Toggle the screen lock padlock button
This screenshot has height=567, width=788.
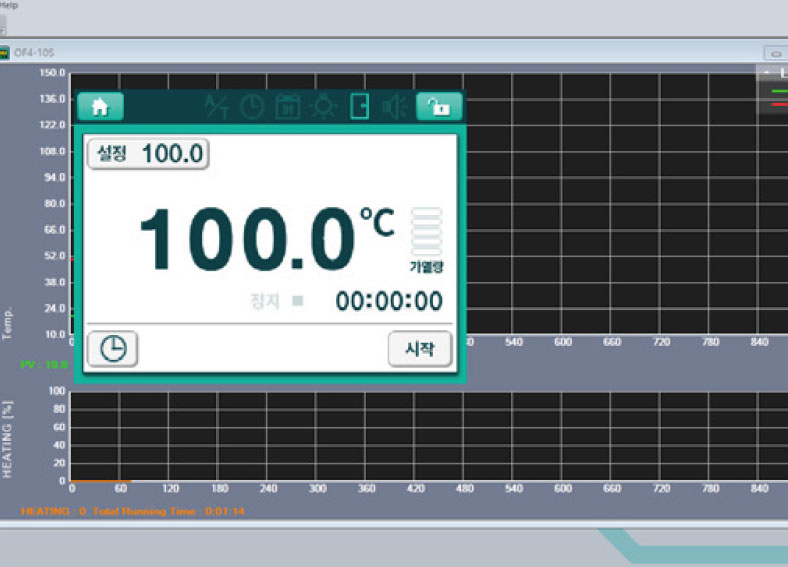pos(439,106)
